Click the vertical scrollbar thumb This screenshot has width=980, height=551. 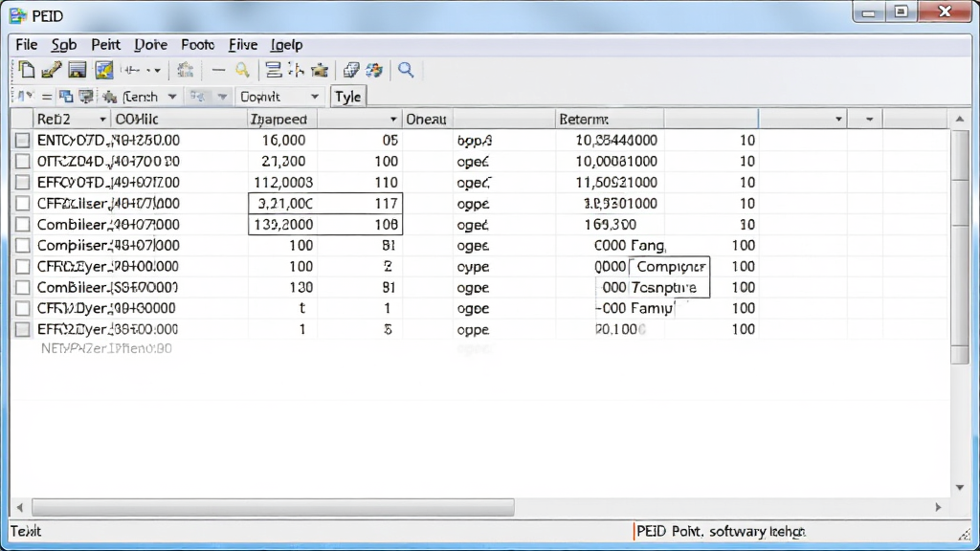point(959,248)
